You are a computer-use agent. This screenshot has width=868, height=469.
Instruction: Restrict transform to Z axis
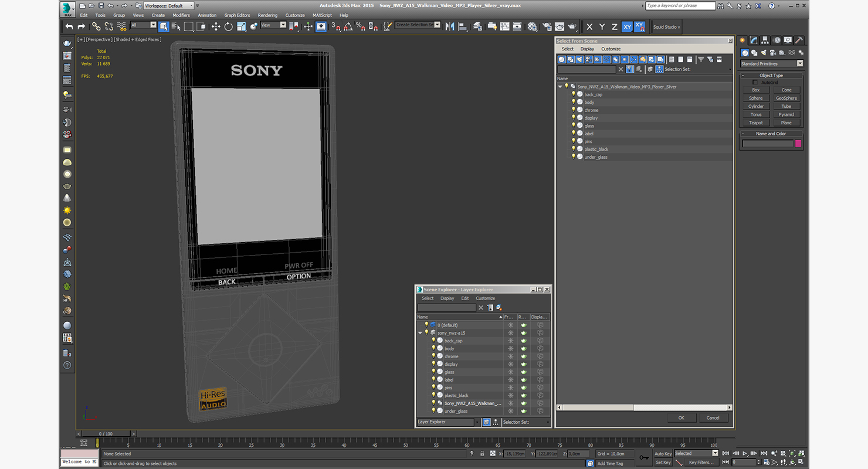click(x=614, y=27)
